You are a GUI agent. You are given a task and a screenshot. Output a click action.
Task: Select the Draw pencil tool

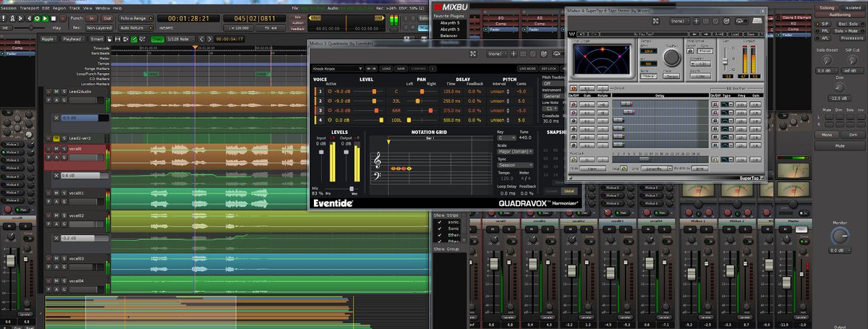click(133, 39)
